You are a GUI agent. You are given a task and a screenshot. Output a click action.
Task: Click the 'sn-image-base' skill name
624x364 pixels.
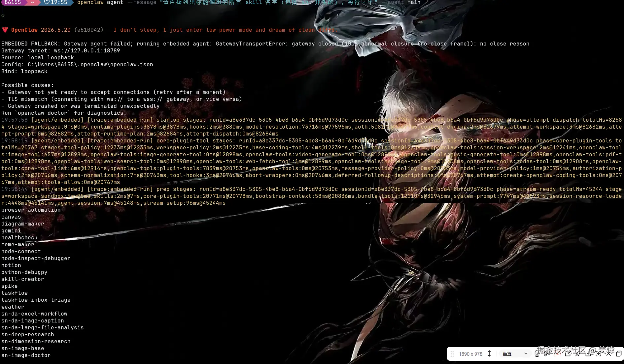[23, 349]
